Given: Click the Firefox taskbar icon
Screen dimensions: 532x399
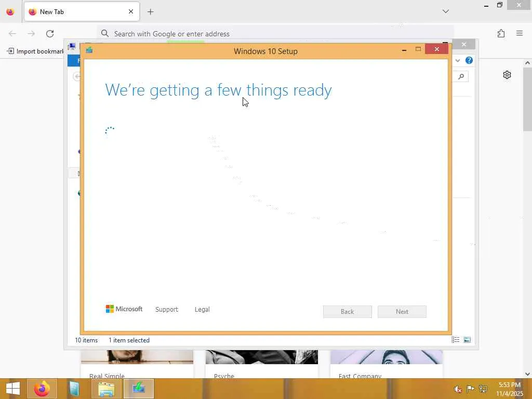Looking at the screenshot, I should pos(42,389).
